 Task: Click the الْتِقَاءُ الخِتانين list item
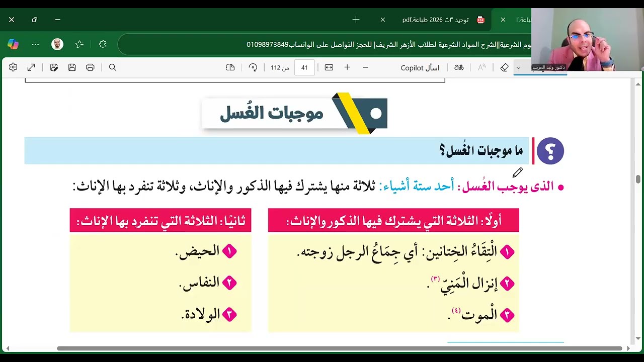(x=406, y=251)
